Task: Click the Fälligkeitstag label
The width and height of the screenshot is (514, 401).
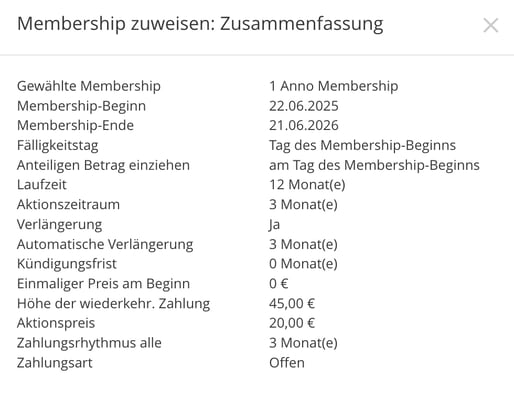Action: pyautogui.click(x=58, y=146)
